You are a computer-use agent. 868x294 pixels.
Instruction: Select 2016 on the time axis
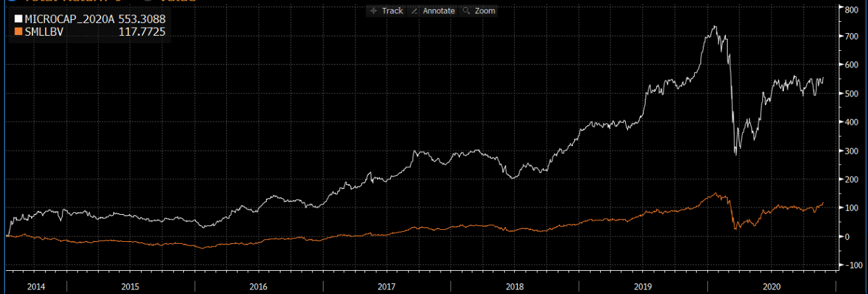coord(259,287)
